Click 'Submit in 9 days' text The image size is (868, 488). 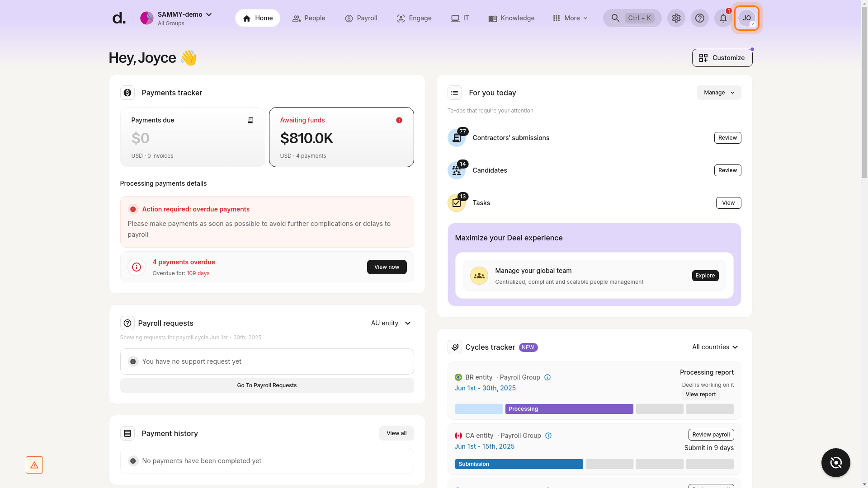709,448
